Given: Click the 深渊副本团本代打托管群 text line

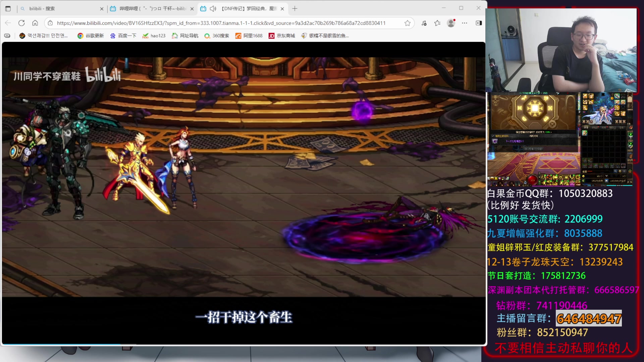Looking at the screenshot, I should coord(563,290).
